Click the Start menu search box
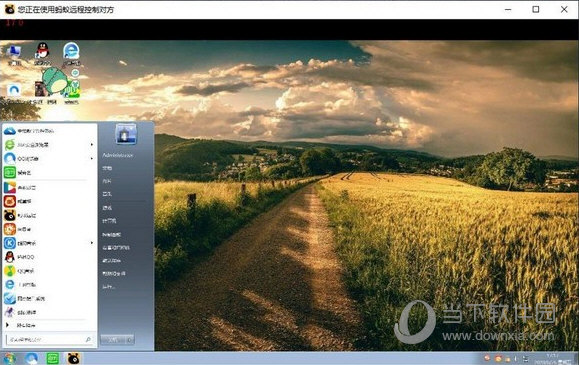The height and width of the screenshot is (365, 579). 49,339
